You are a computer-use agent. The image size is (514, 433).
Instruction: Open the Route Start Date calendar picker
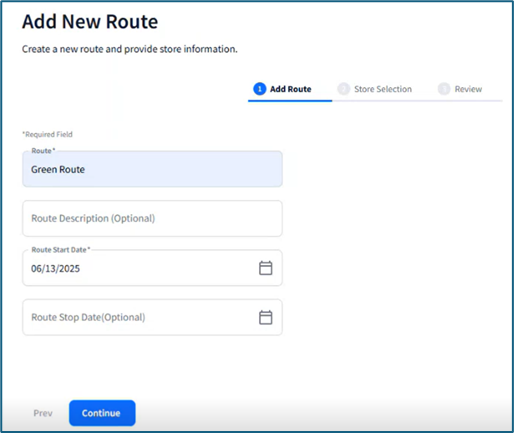click(x=266, y=268)
